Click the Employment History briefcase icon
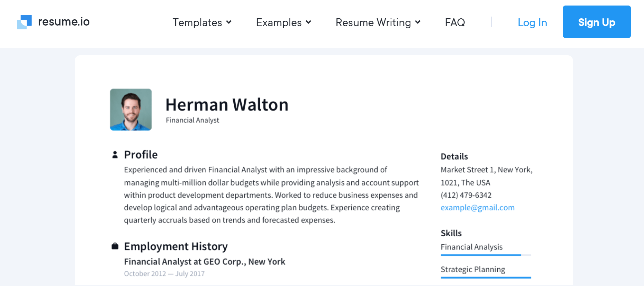Image resolution: width=644 pixels, height=294 pixels. 115,246
